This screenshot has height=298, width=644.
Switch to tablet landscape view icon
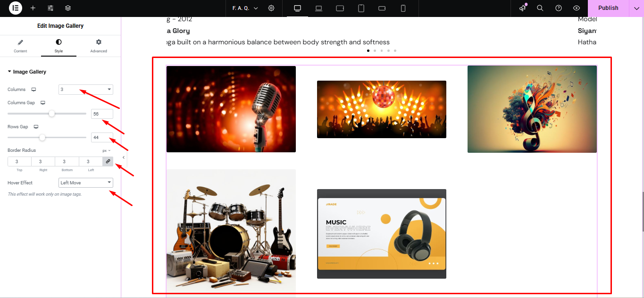coord(340,8)
